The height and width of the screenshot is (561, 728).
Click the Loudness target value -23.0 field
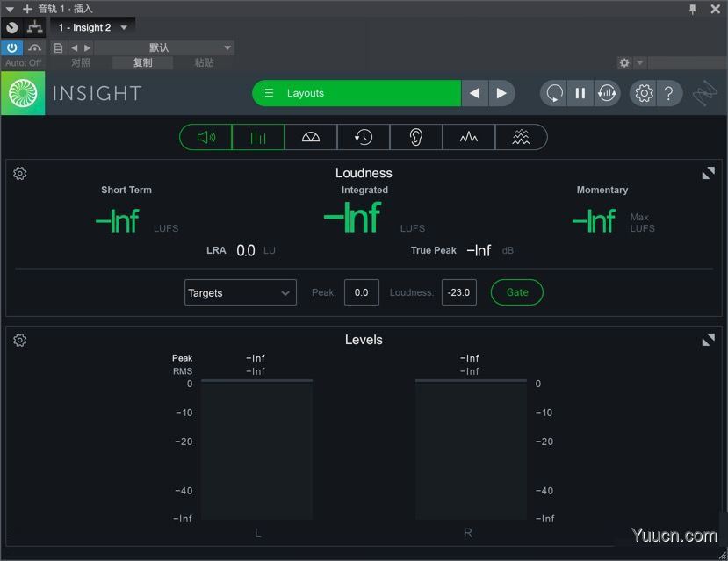(458, 292)
